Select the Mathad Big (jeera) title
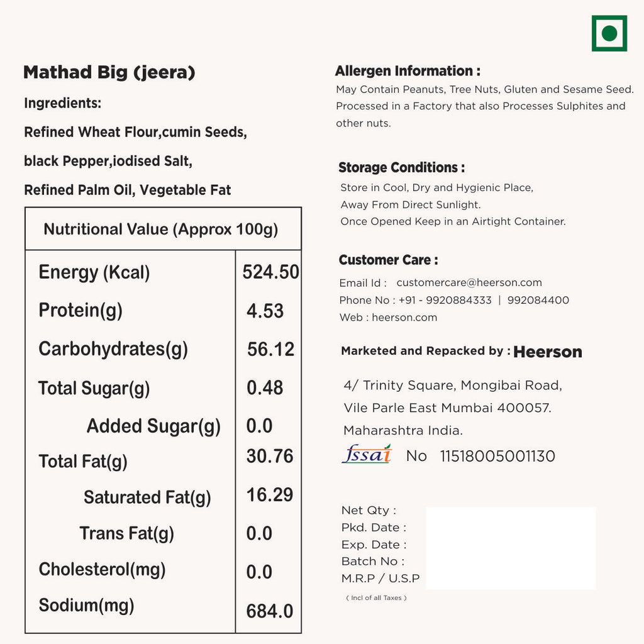 click(x=109, y=73)
